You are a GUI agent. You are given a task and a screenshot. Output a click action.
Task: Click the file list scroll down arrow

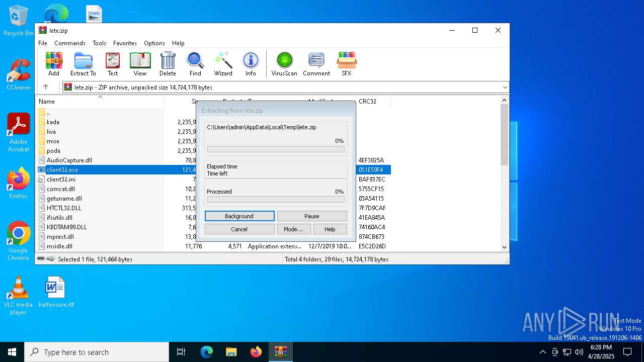[505, 247]
